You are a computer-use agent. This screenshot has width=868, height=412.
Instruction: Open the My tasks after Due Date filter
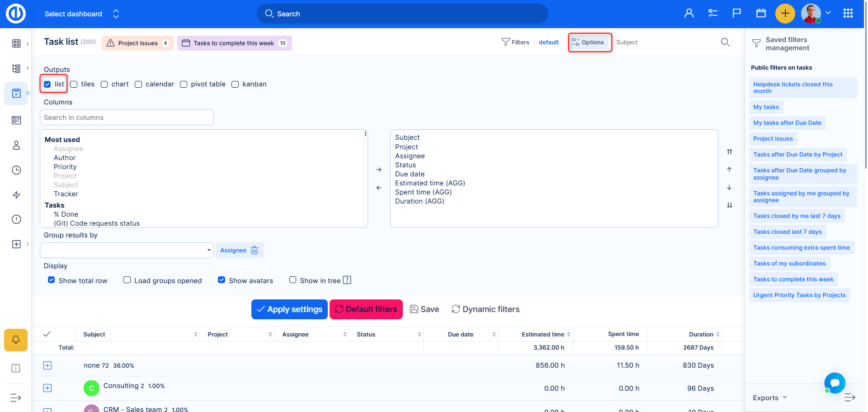tap(787, 123)
